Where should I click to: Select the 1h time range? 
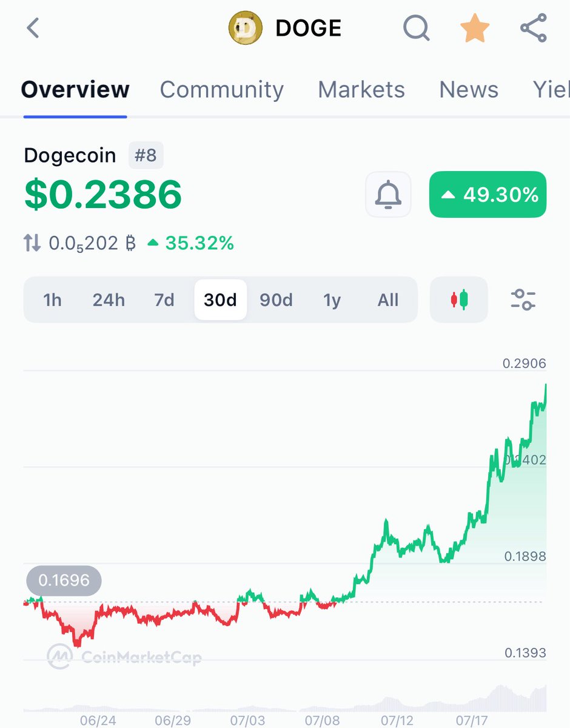click(x=53, y=300)
